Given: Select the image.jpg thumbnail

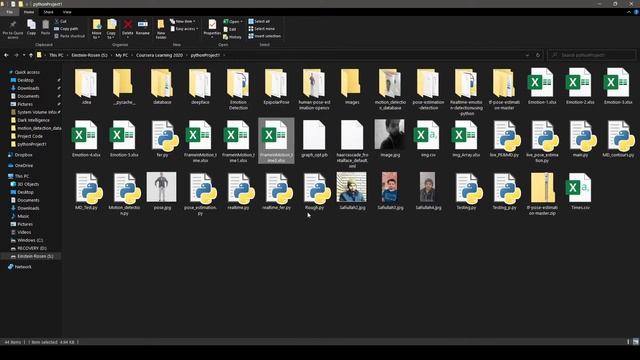Looking at the screenshot, I should pyautogui.click(x=390, y=139).
